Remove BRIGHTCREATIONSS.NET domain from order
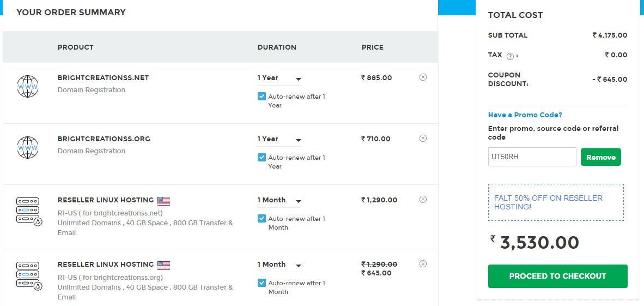The width and height of the screenshot is (644, 306). tap(423, 77)
